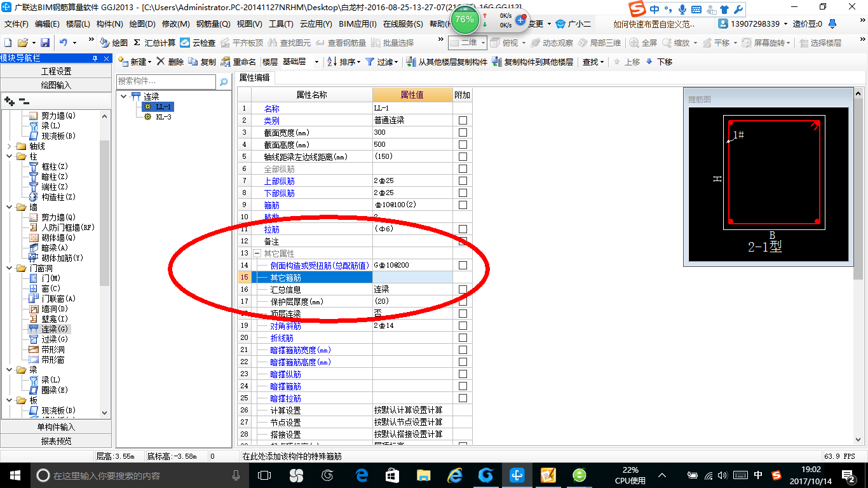868x488 pixels.
Task: Open the 单构件输入 section
Action: (x=56, y=427)
